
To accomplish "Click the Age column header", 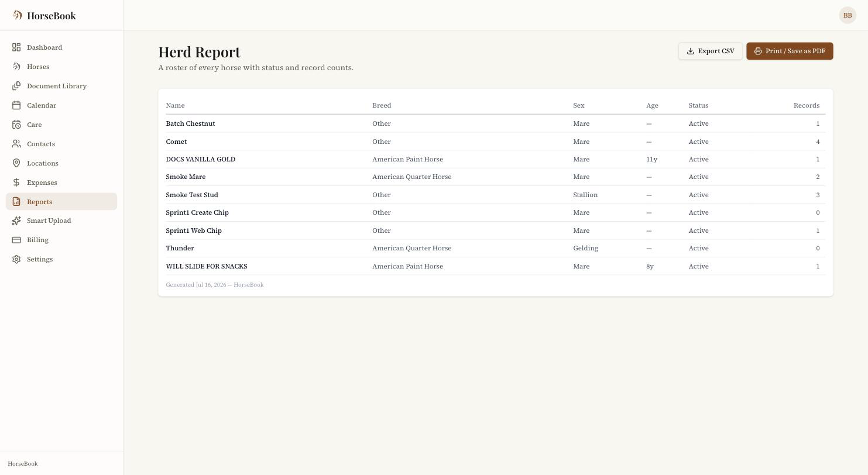I will coord(652,105).
